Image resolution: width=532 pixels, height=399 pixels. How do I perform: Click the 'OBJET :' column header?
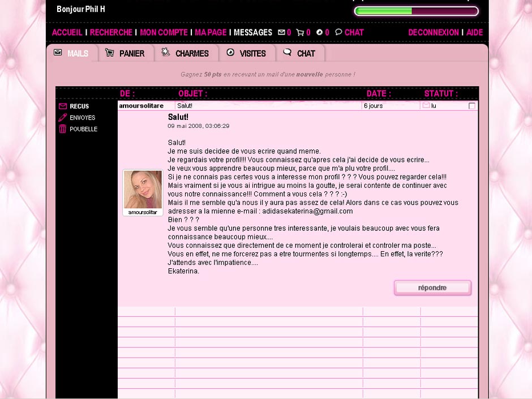pyautogui.click(x=193, y=93)
